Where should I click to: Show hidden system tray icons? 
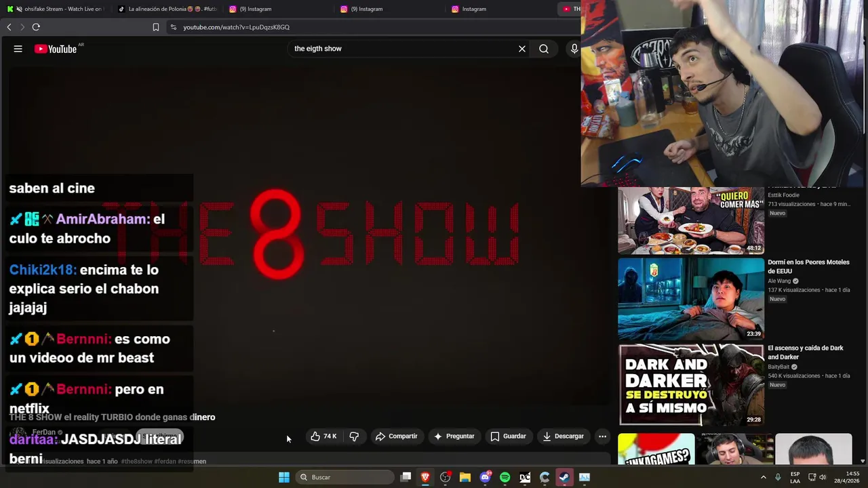coord(763,477)
